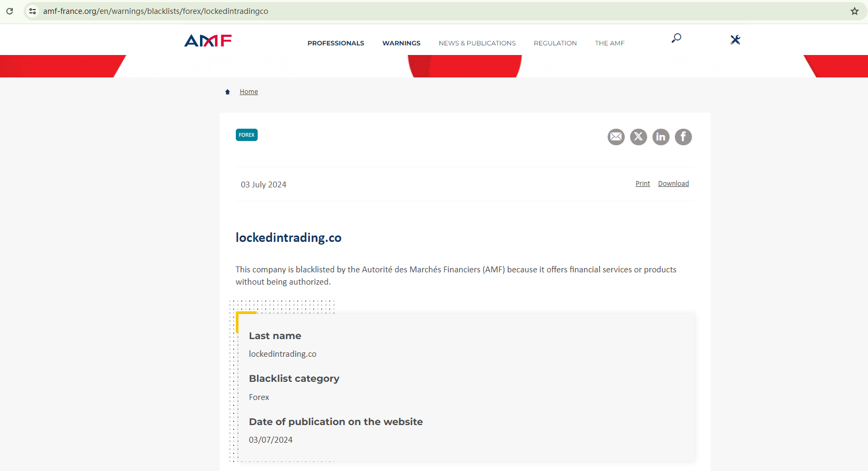Viewport: 868px width, 471px height.
Task: Click the home breadcrumb house icon
Action: click(227, 92)
